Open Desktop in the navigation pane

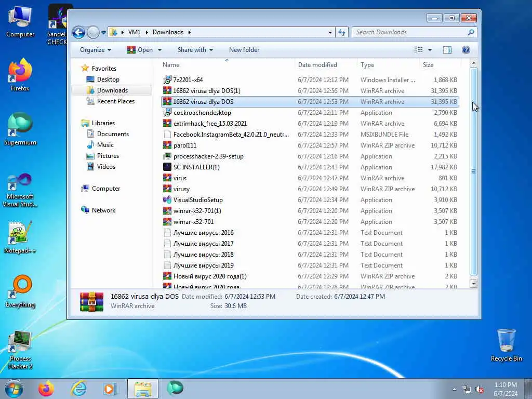click(x=103, y=79)
